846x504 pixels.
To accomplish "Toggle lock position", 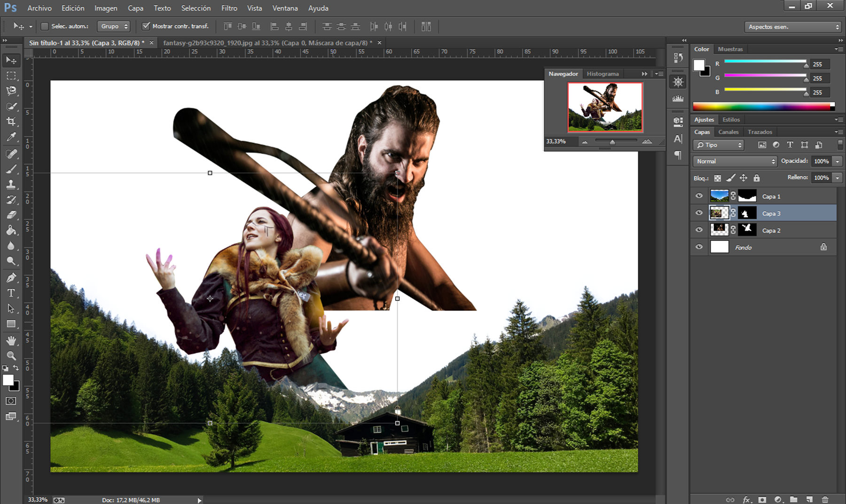I will click(744, 178).
